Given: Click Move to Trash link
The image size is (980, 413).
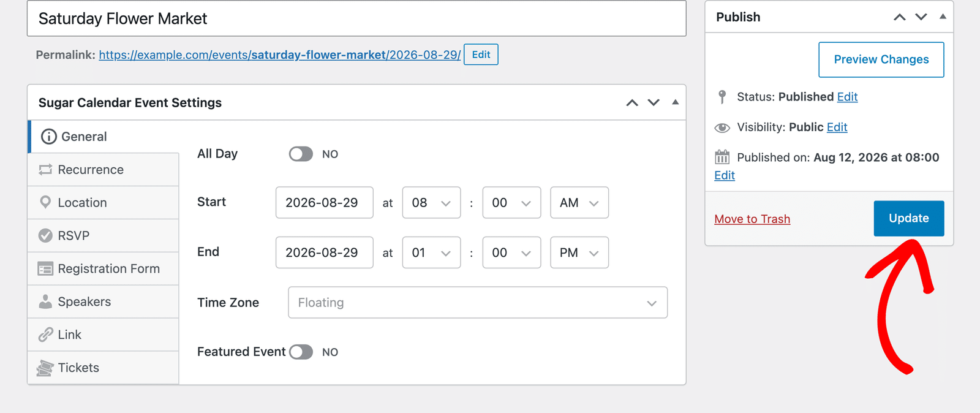Looking at the screenshot, I should click(752, 219).
